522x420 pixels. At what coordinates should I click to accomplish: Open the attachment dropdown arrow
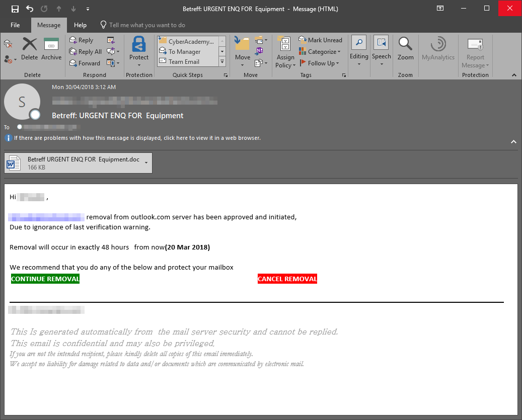point(145,162)
